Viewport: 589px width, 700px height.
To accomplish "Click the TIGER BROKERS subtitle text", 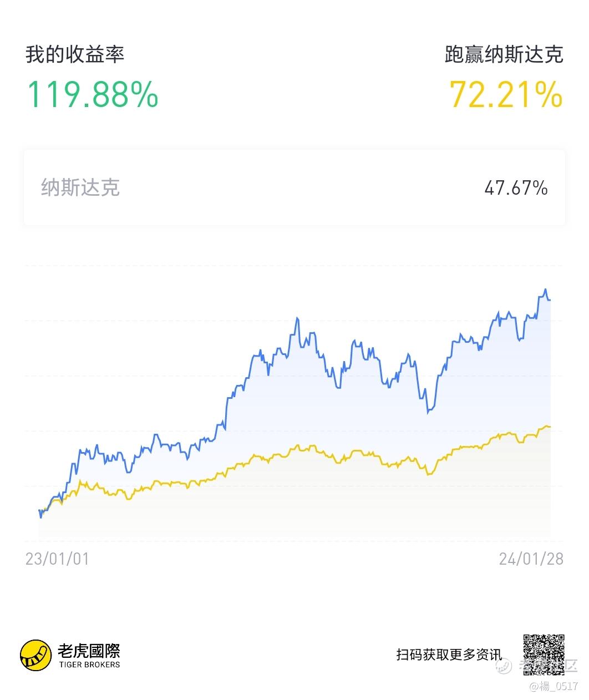I will point(89,665).
